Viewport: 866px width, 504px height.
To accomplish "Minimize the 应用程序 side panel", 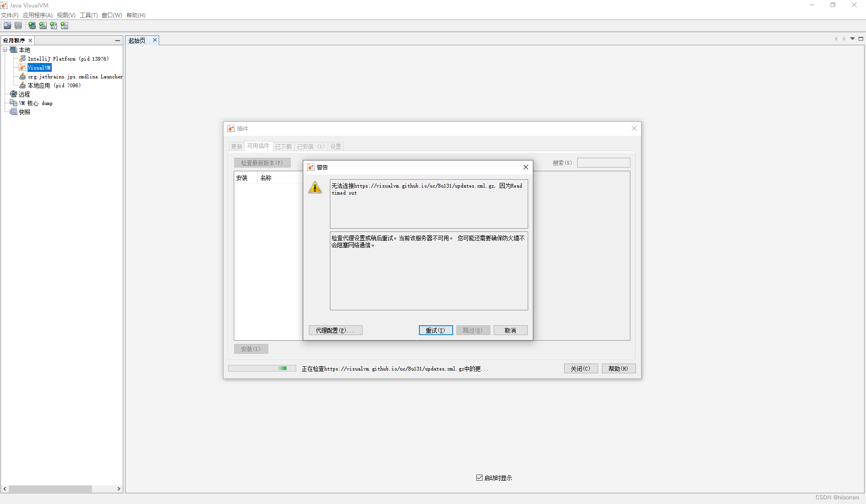I will pos(118,41).
